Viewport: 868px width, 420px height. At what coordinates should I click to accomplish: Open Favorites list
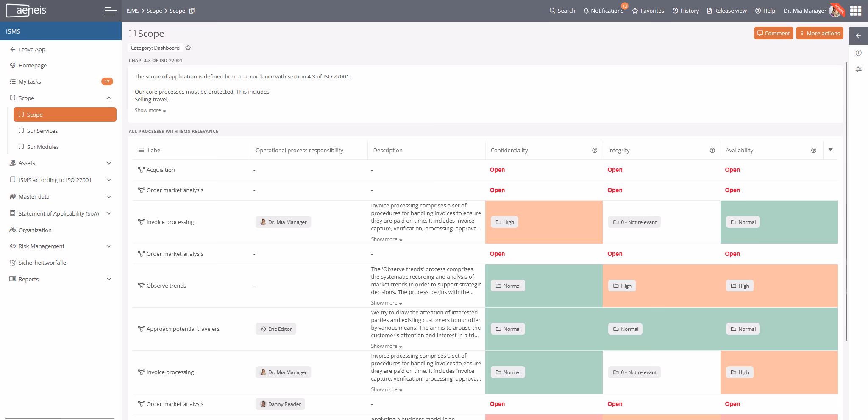tap(648, 11)
